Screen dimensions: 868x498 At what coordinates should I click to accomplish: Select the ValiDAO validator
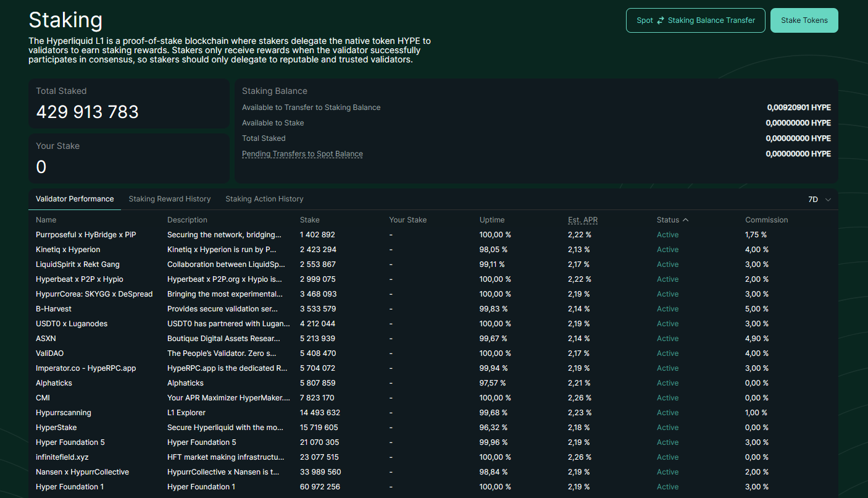click(x=49, y=353)
